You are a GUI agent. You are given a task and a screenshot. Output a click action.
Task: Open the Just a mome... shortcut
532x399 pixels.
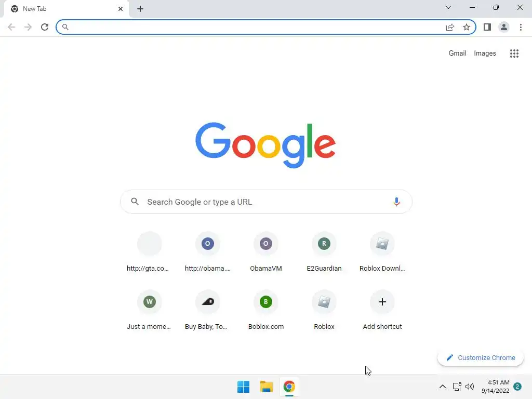click(149, 310)
